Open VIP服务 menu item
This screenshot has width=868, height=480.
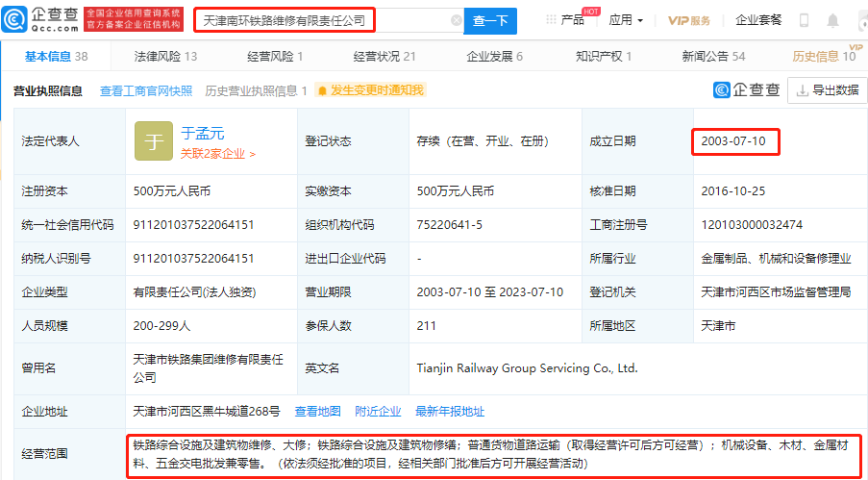(688, 20)
